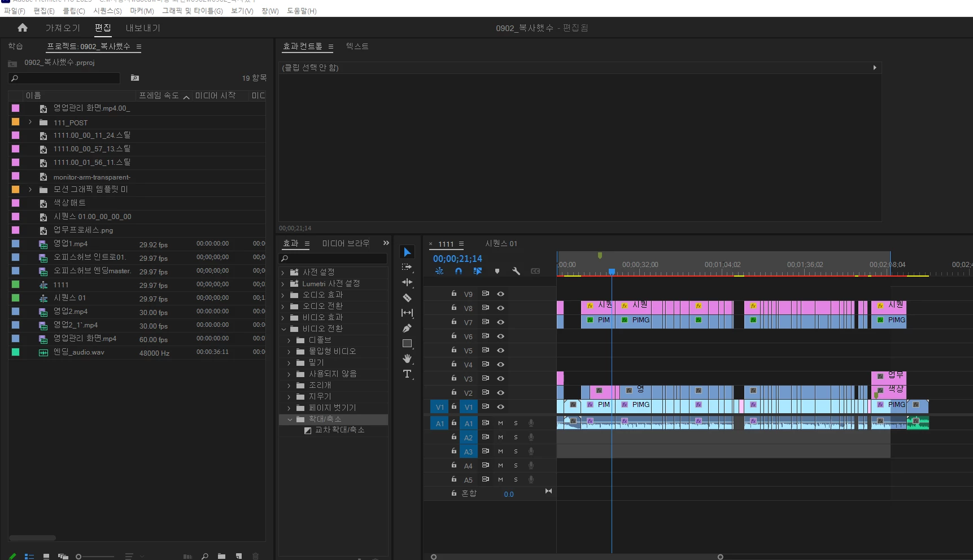Click the find-from-query bin icon in project
The height and width of the screenshot is (560, 973).
135,78
